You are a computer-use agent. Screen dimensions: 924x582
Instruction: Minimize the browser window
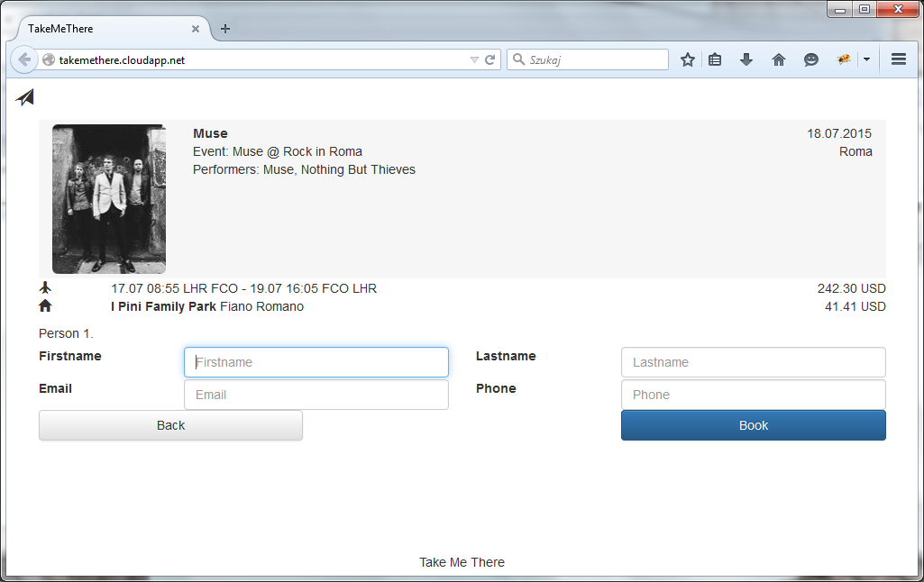pos(840,9)
